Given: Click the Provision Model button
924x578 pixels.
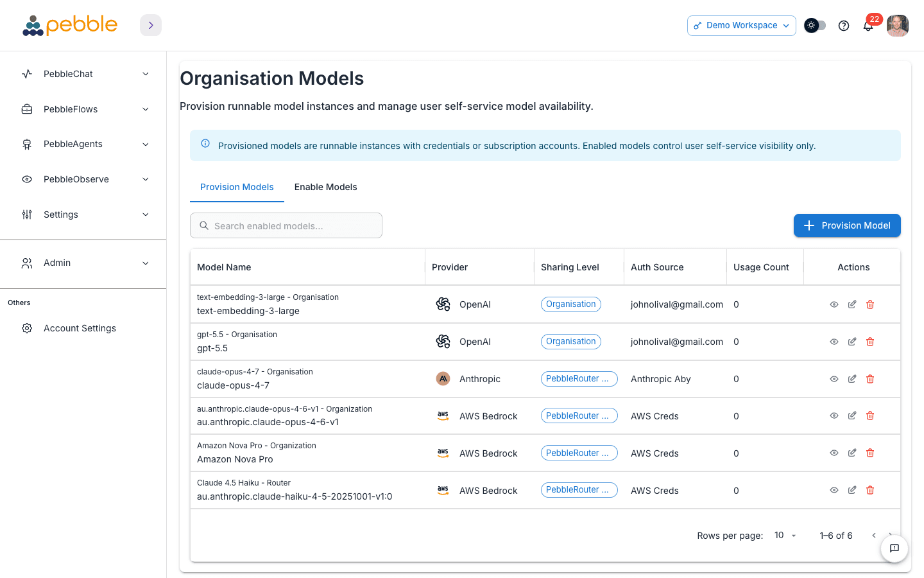Looking at the screenshot, I should coord(847,225).
